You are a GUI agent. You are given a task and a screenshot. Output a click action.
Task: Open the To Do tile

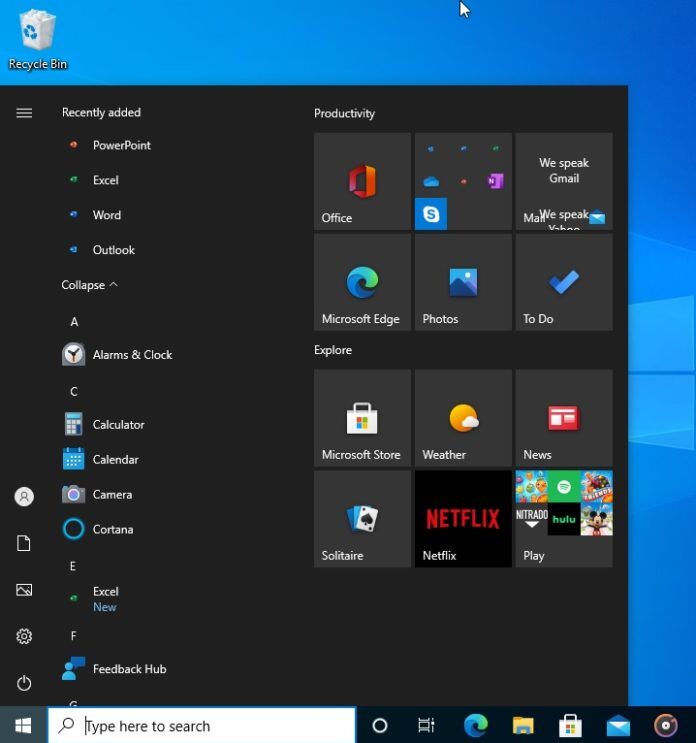564,283
